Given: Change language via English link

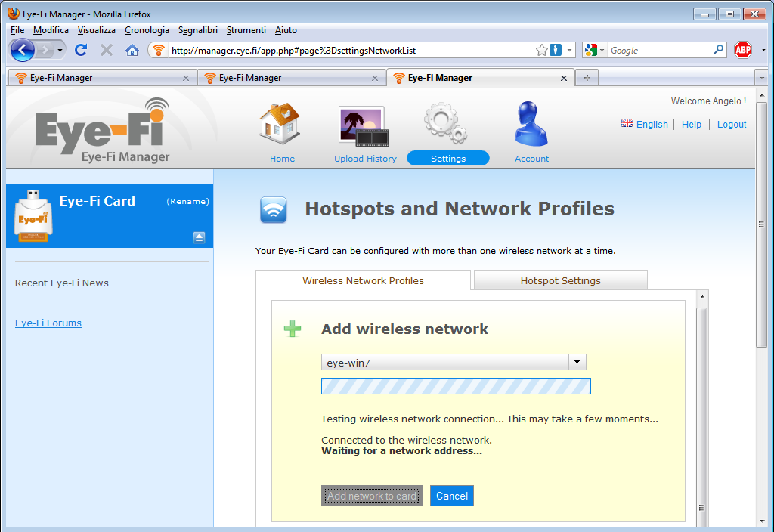Looking at the screenshot, I should [652, 125].
